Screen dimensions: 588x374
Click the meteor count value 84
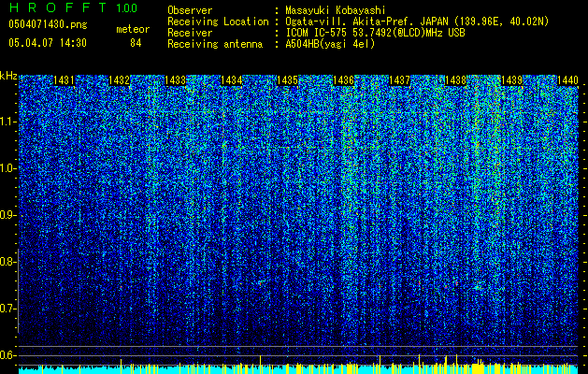click(x=136, y=43)
